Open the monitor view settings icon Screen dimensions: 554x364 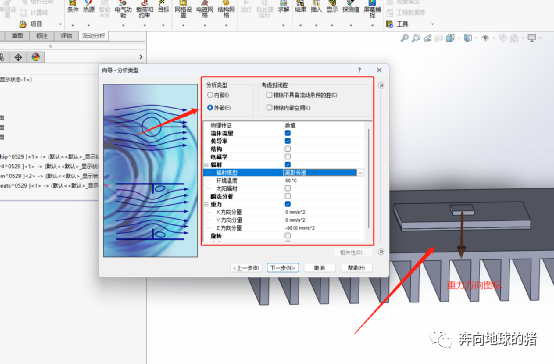tap(532, 38)
